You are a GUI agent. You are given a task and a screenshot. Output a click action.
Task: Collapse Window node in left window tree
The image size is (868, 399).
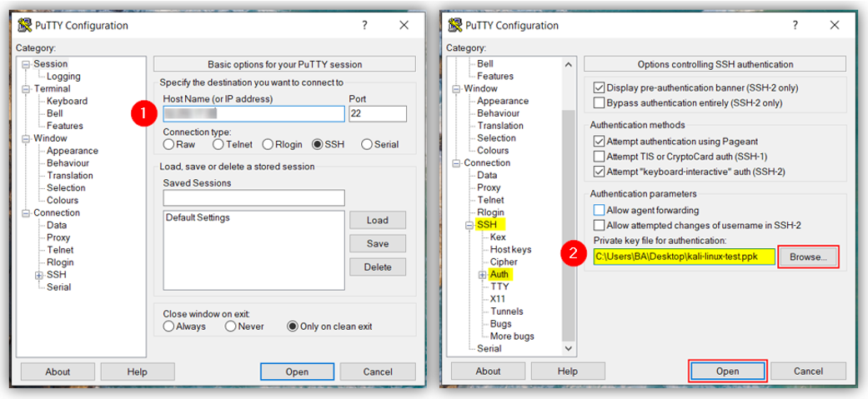(26, 139)
